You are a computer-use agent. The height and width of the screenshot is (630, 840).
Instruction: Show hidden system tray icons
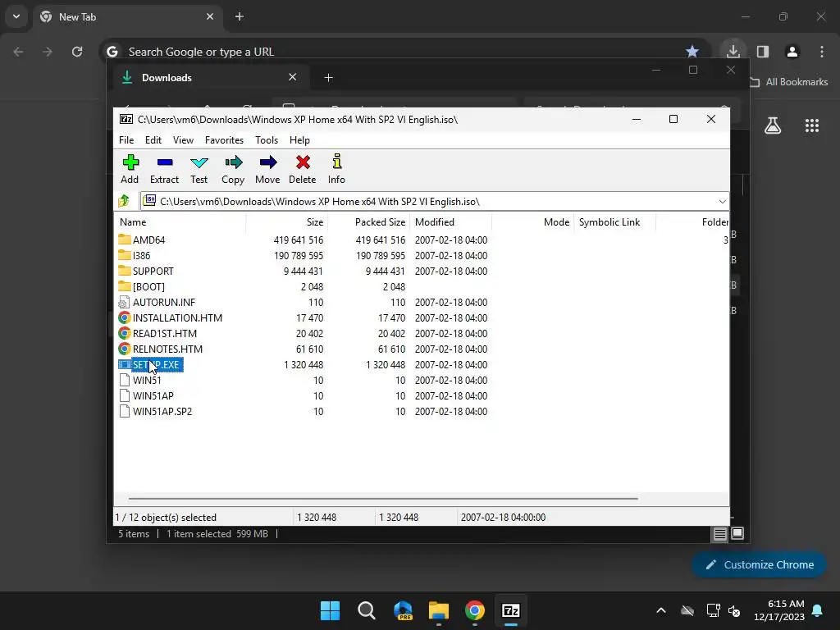[x=661, y=610]
